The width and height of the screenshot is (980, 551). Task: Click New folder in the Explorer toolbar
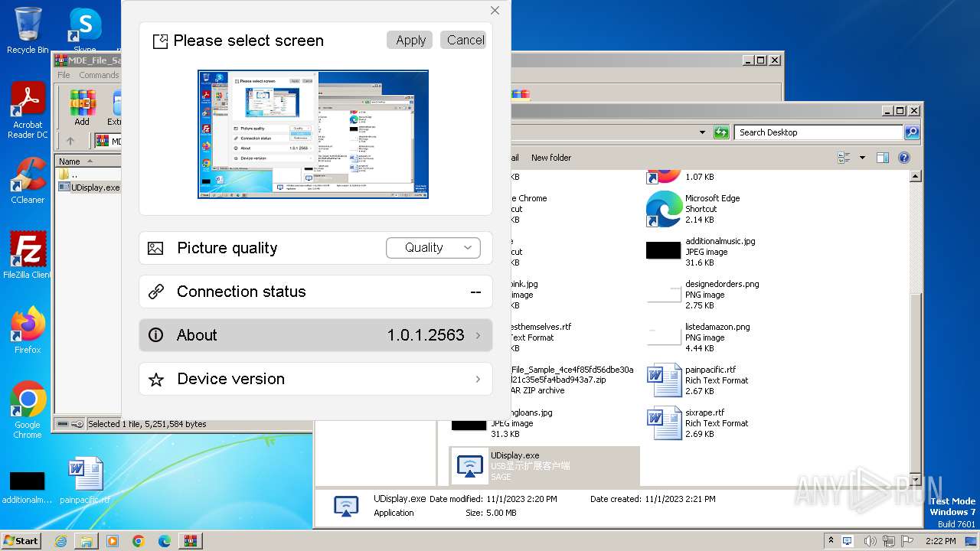click(551, 158)
